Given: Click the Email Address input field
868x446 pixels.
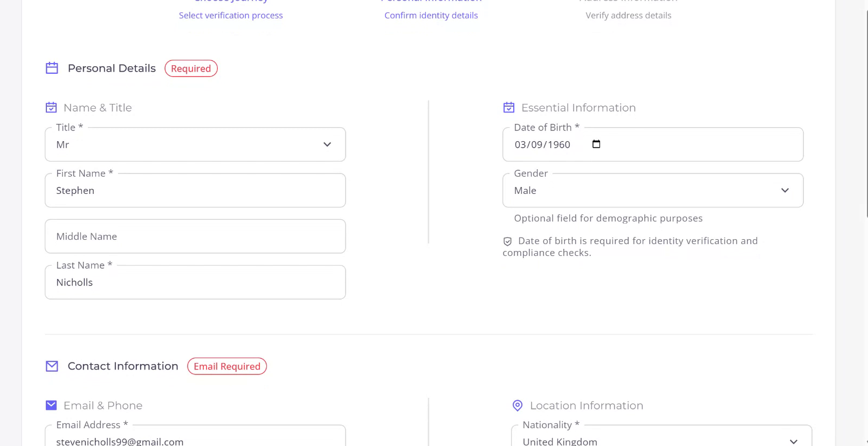Looking at the screenshot, I should pos(195,441).
